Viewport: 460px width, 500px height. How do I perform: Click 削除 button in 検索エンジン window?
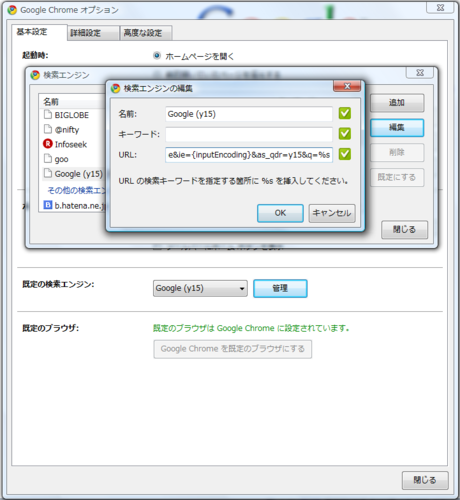pos(397,153)
